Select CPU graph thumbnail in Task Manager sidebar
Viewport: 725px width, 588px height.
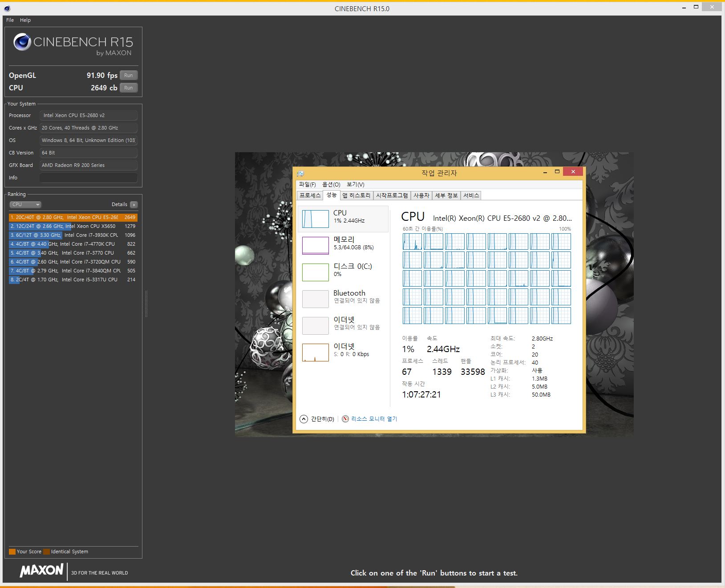click(316, 219)
